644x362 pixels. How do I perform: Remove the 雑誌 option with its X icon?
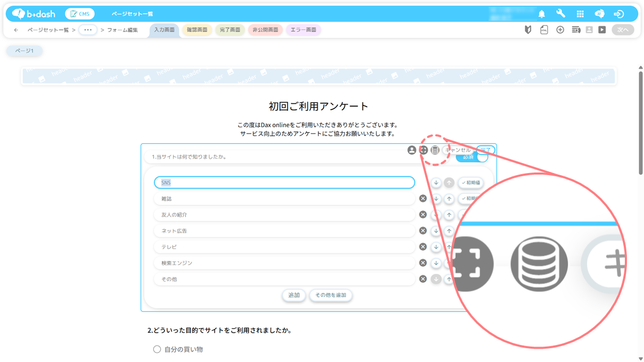pos(423,199)
